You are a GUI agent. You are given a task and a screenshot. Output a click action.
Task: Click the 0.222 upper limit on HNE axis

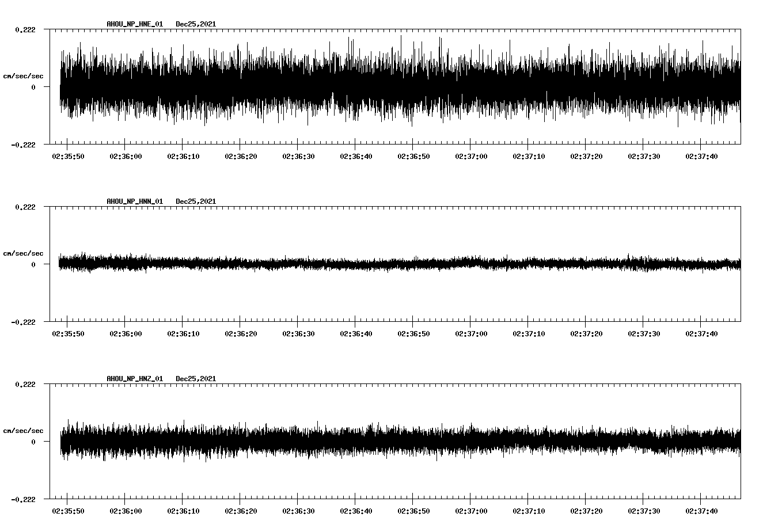coord(25,30)
